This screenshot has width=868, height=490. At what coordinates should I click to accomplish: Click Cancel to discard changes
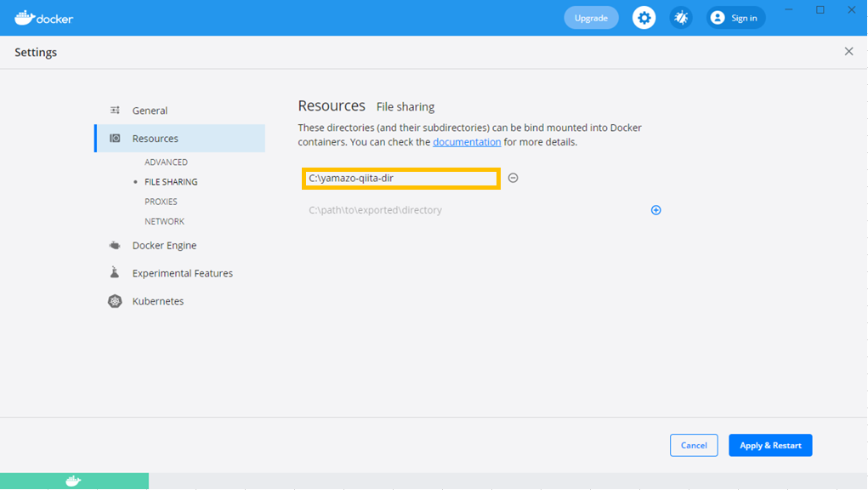[694, 445]
